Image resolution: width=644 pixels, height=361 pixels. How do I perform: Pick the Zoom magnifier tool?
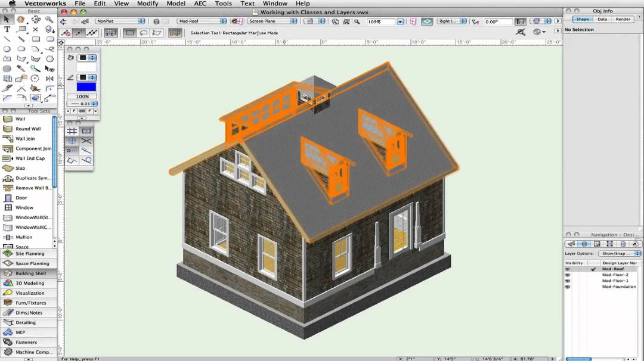tap(49, 19)
